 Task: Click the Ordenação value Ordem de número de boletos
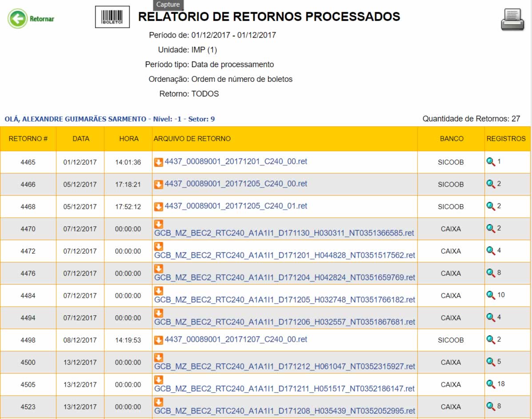[x=242, y=79]
